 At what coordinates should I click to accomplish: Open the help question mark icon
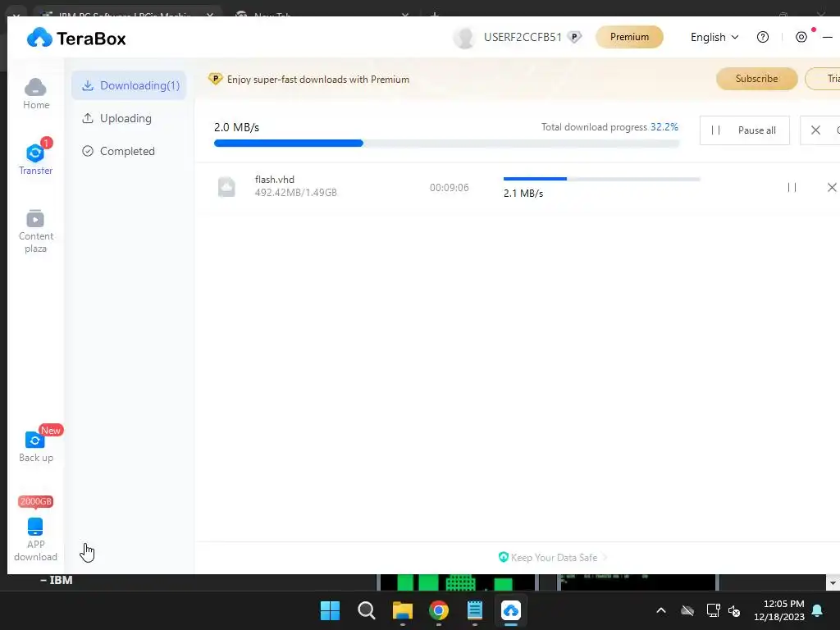(x=763, y=37)
